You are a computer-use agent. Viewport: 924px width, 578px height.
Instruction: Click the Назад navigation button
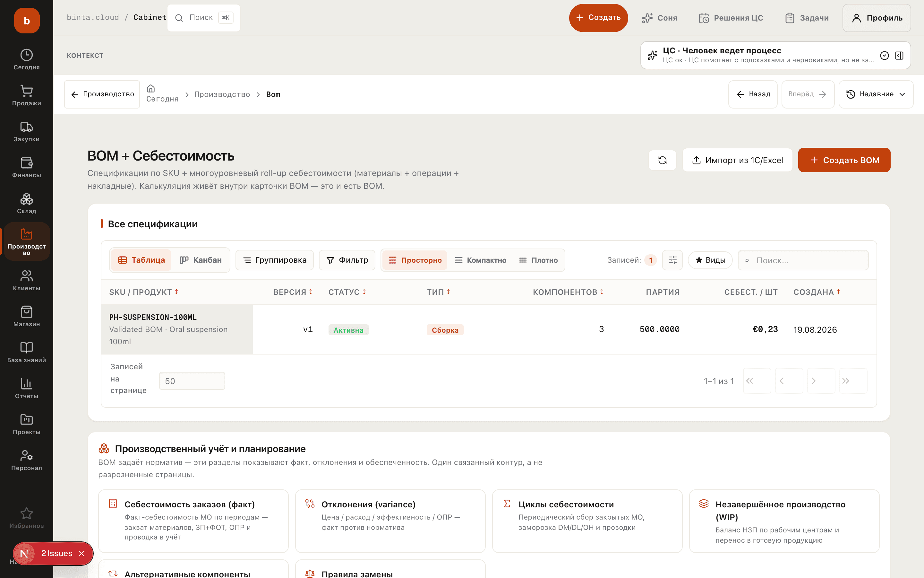[753, 94]
